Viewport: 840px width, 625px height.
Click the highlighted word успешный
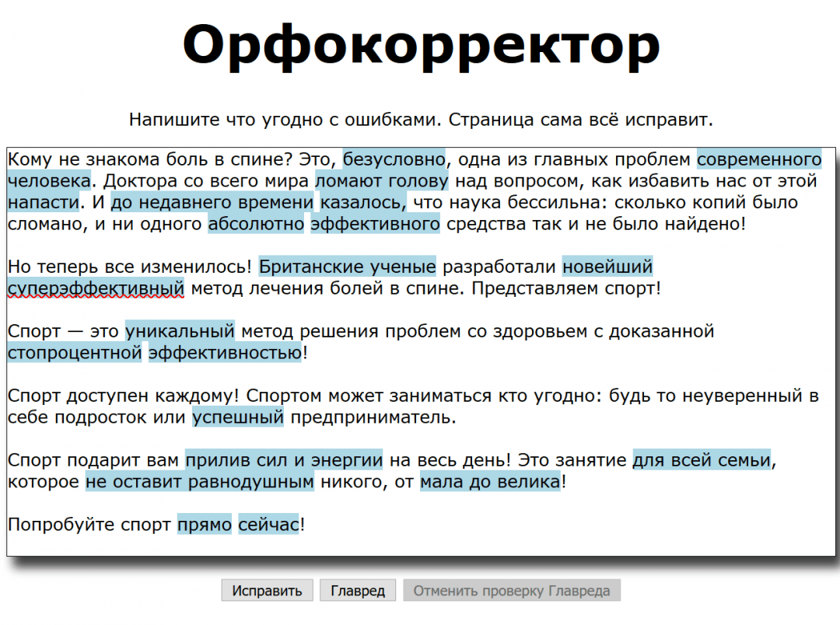pyautogui.click(x=238, y=417)
